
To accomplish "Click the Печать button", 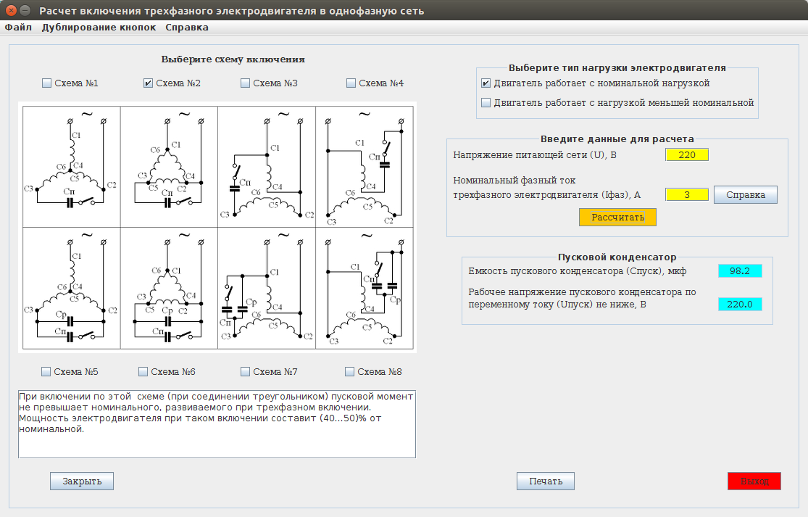I will pos(546,481).
